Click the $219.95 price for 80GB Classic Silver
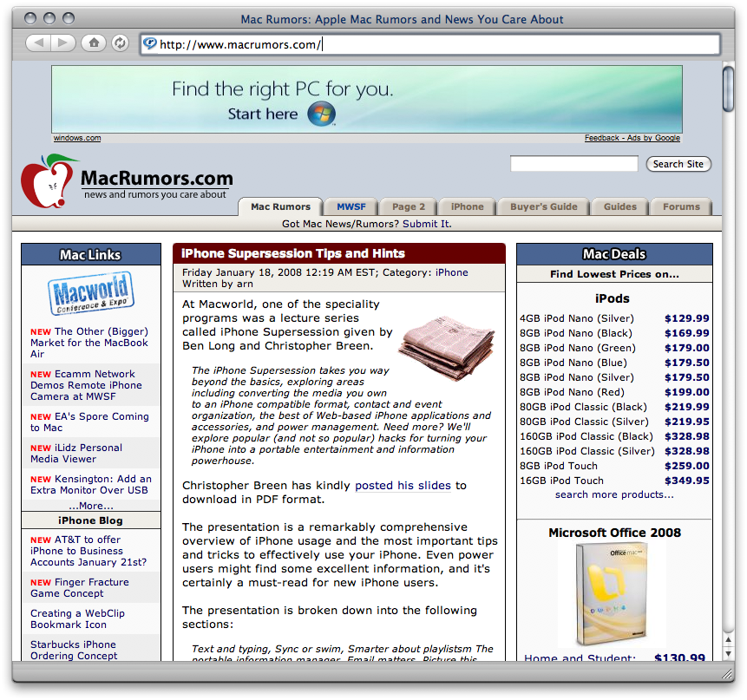 686,422
